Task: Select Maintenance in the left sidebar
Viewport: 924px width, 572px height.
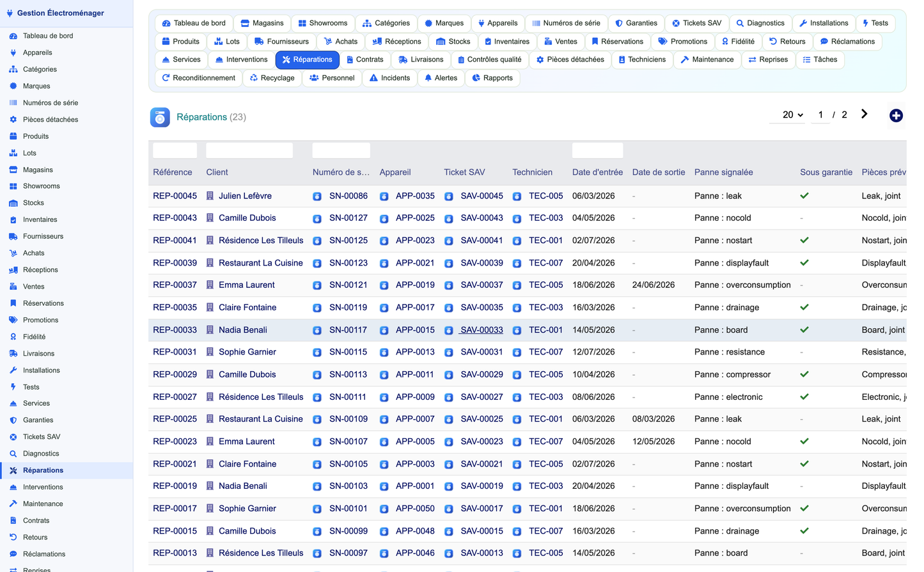Action: 43,504
